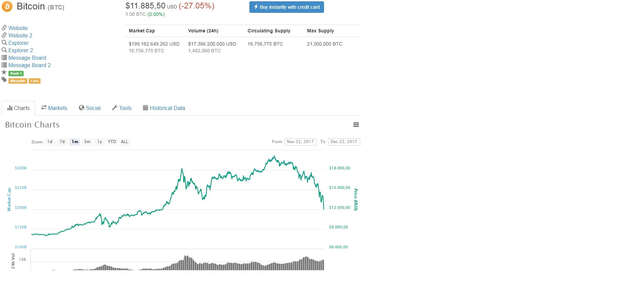644x281 pixels.
Task: Click the orange Bitcoin logo icon
Action: [x=7, y=6]
